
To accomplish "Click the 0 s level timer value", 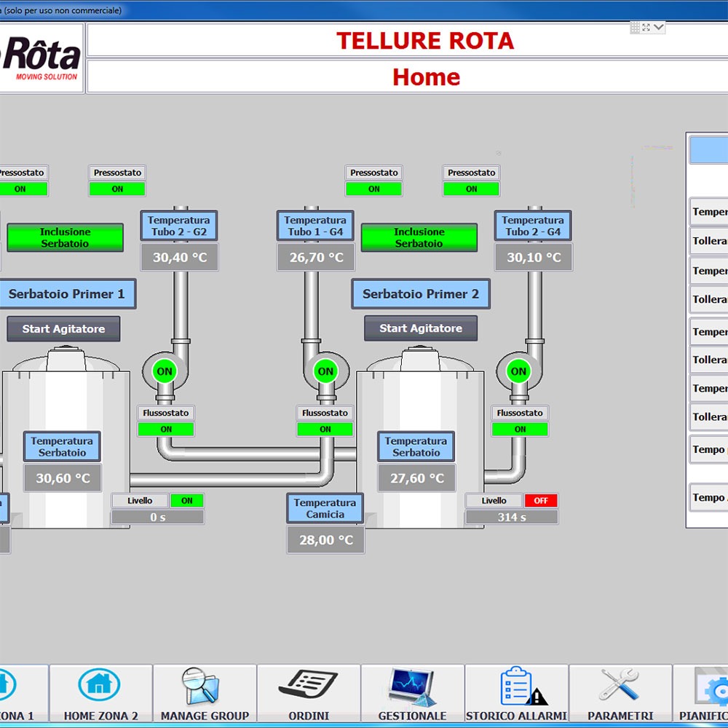I will click(x=158, y=517).
